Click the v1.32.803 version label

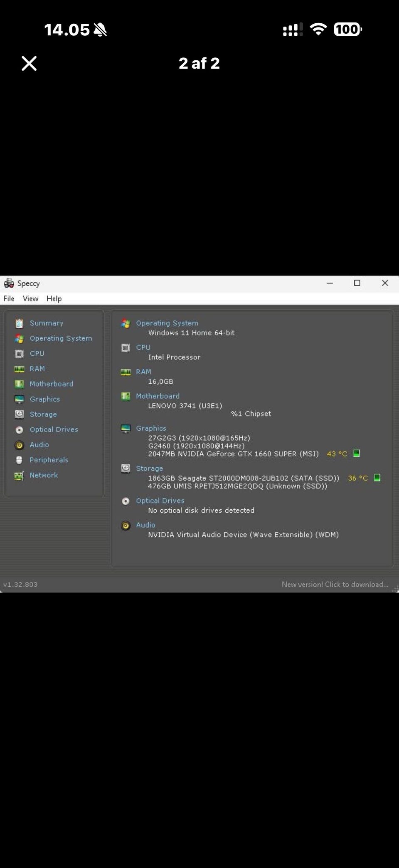(x=20, y=585)
